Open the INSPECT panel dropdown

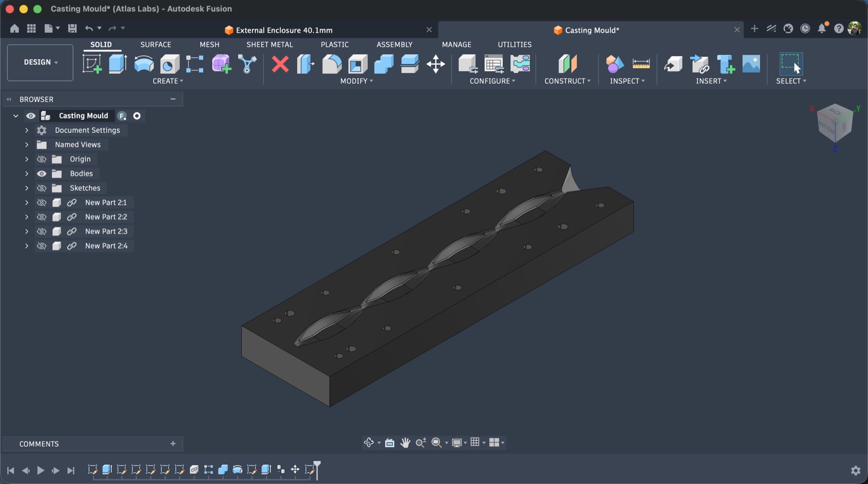pos(627,81)
